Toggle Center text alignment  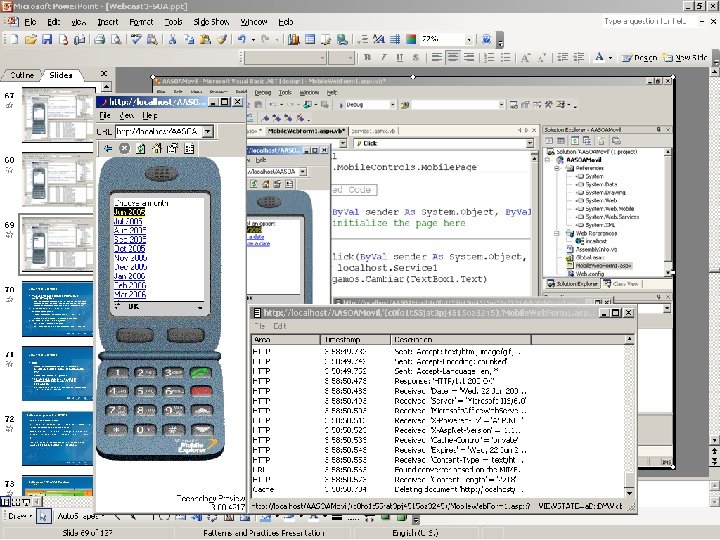(x=453, y=57)
